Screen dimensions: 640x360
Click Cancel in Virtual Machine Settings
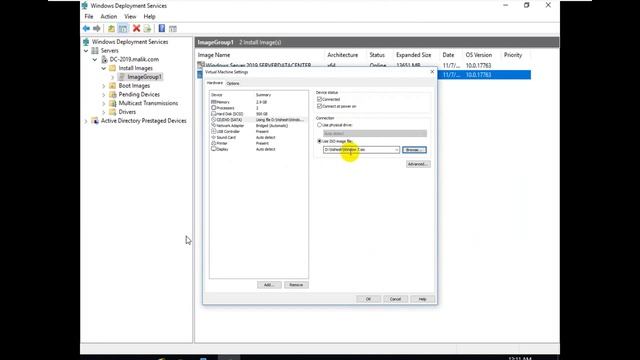coord(395,299)
